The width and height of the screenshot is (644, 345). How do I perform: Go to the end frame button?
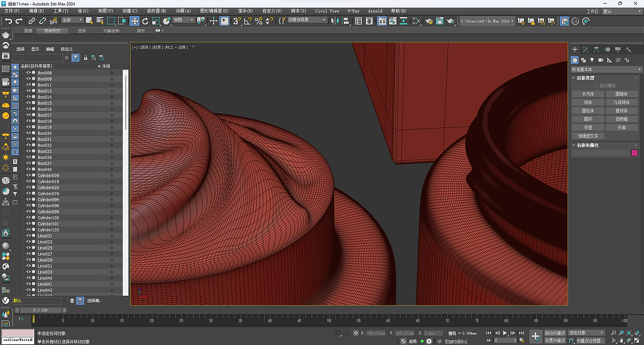522,332
